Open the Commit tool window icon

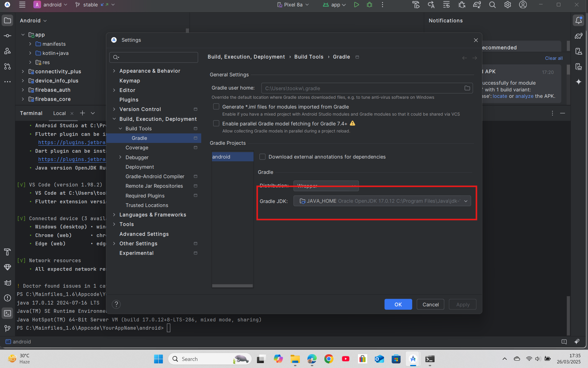click(8, 36)
